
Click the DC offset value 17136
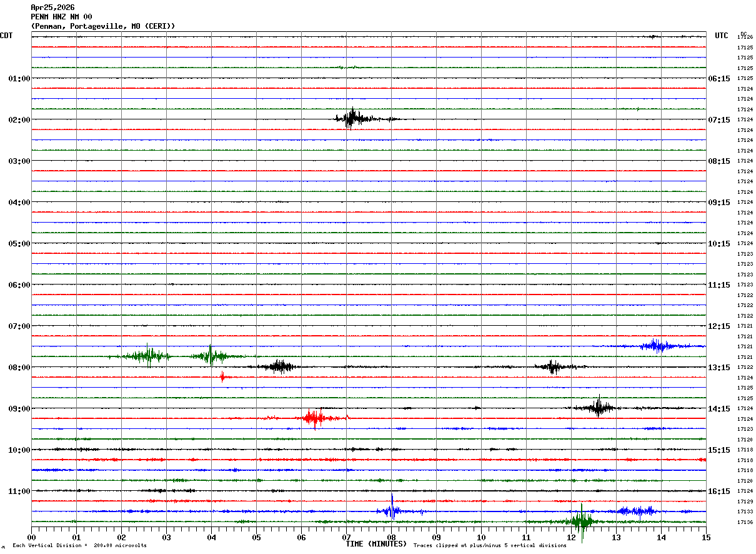point(745,522)
